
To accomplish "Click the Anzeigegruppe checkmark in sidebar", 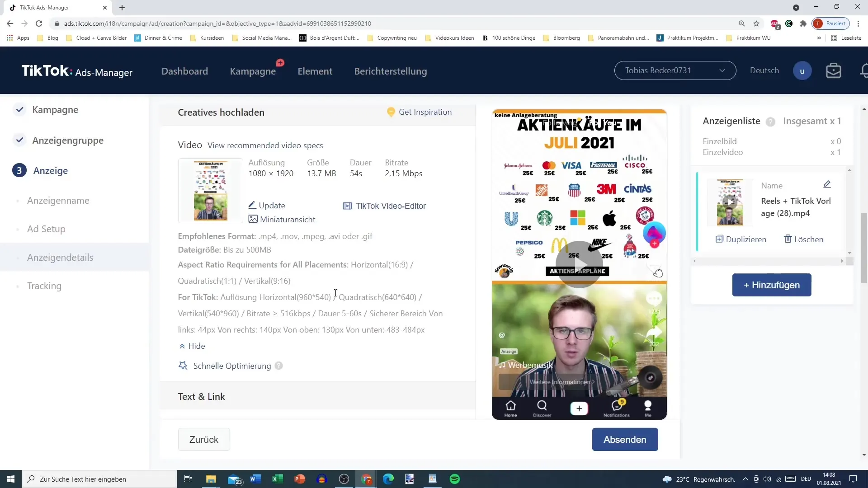I will coord(19,140).
